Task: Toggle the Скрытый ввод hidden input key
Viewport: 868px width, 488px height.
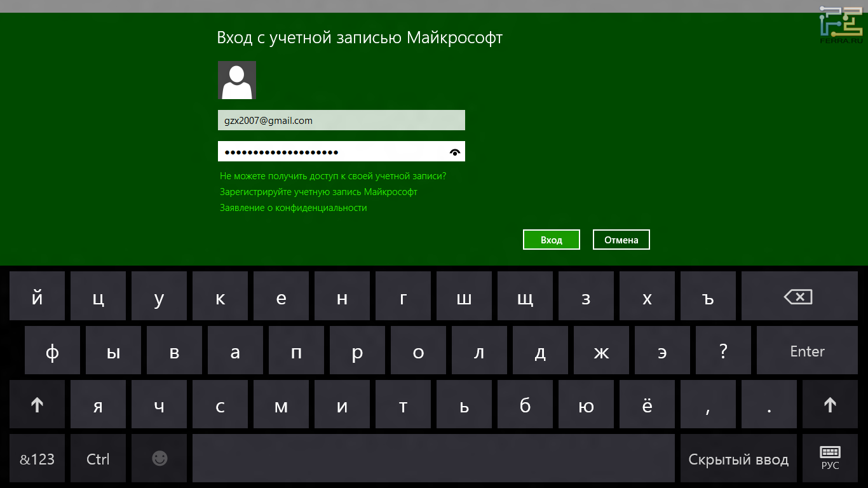Action: (x=738, y=459)
